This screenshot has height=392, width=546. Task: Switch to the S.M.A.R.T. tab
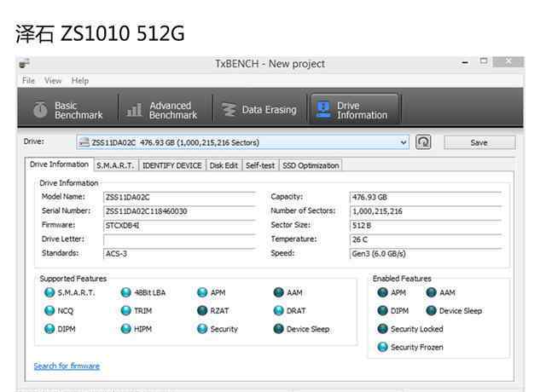(x=116, y=165)
